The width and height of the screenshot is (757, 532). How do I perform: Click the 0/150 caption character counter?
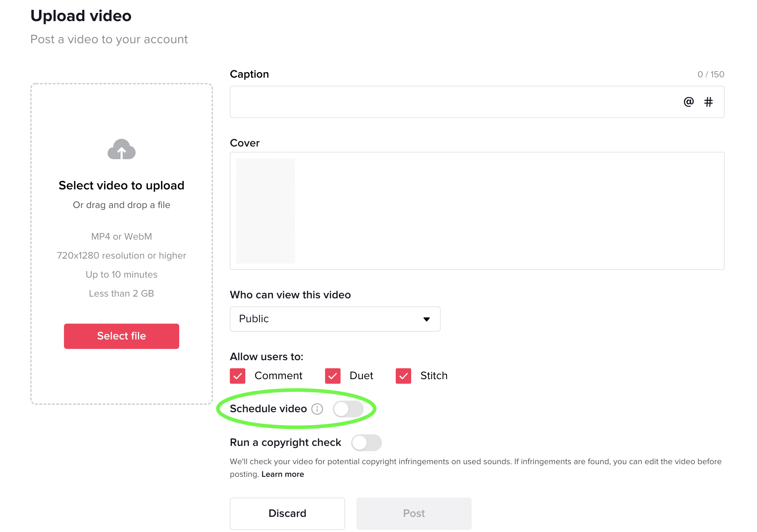coord(711,74)
